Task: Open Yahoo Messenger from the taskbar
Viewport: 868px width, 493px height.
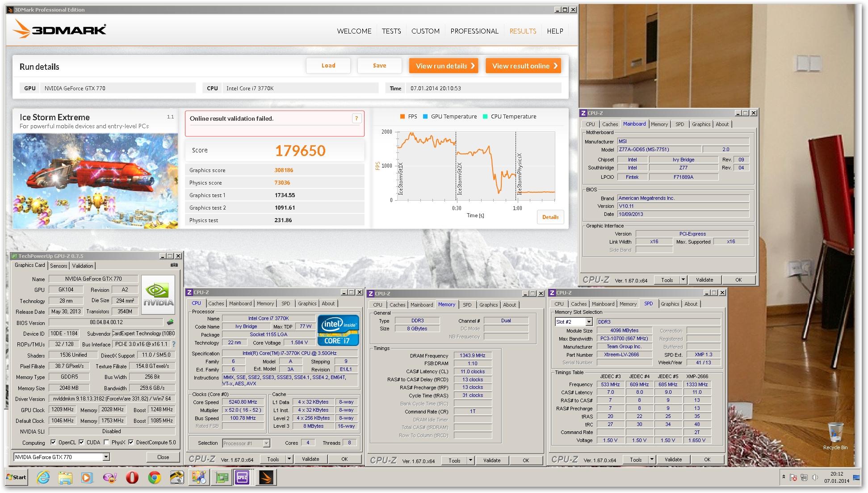Action: pyautogui.click(x=110, y=478)
